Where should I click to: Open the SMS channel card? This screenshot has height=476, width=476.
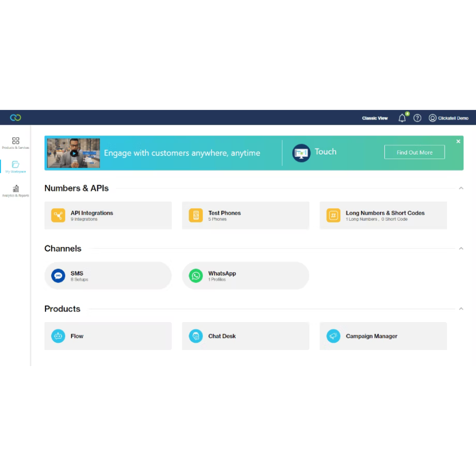[x=108, y=275]
